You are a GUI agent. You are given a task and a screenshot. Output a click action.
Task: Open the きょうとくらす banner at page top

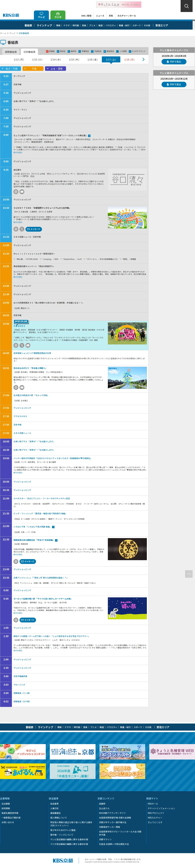click(118, 4)
